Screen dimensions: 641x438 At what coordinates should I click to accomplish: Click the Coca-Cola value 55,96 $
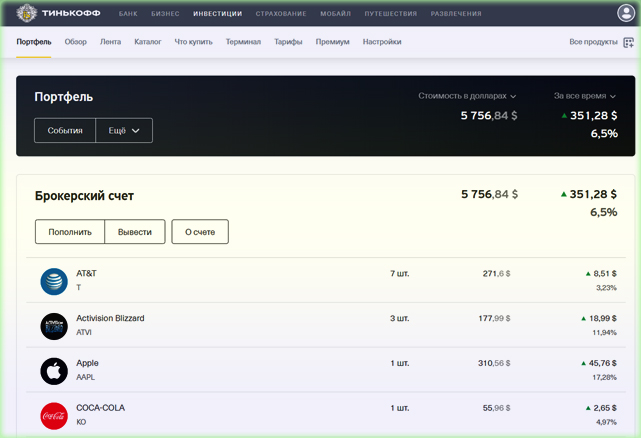[x=496, y=408]
